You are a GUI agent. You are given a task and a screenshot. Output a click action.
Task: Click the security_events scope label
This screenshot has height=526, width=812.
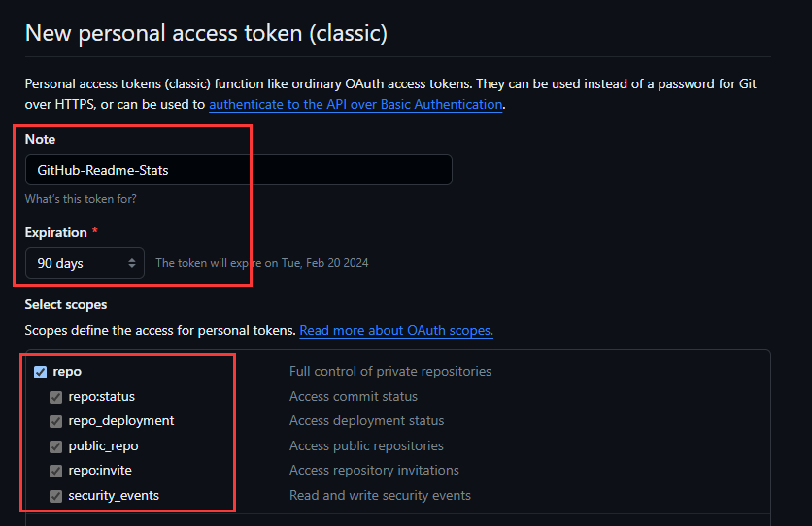coord(114,496)
